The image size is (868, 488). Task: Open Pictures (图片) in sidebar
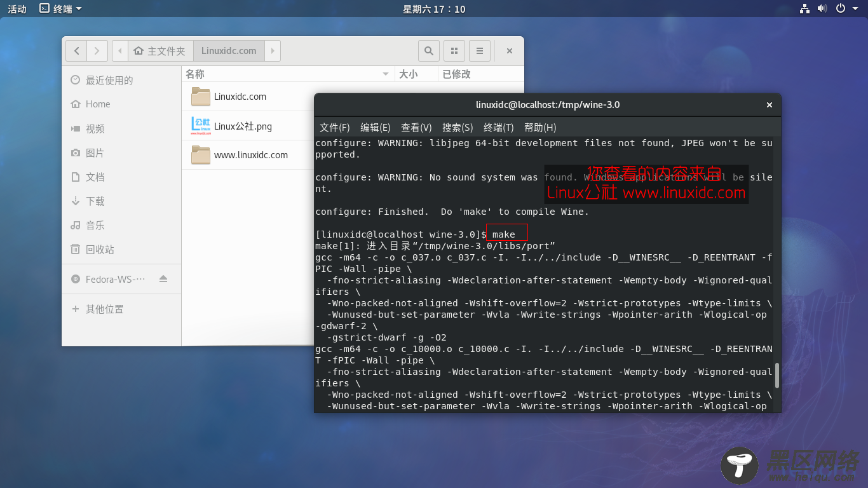pyautogui.click(x=121, y=152)
